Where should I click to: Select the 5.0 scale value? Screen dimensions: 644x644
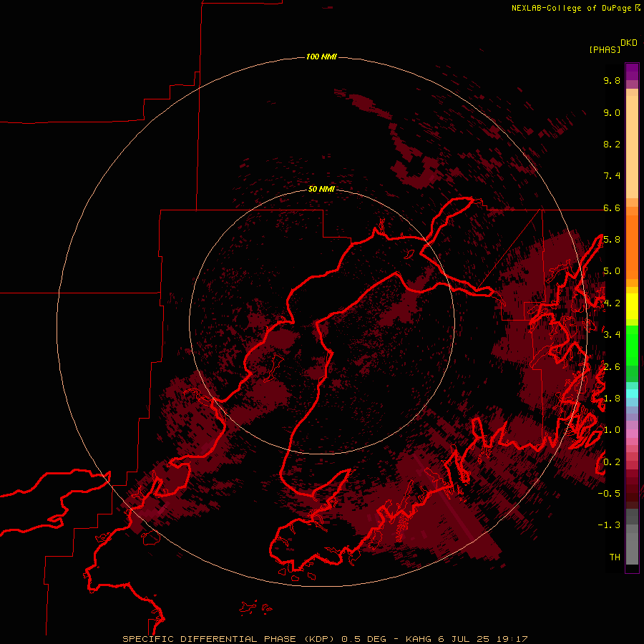[x=612, y=271]
